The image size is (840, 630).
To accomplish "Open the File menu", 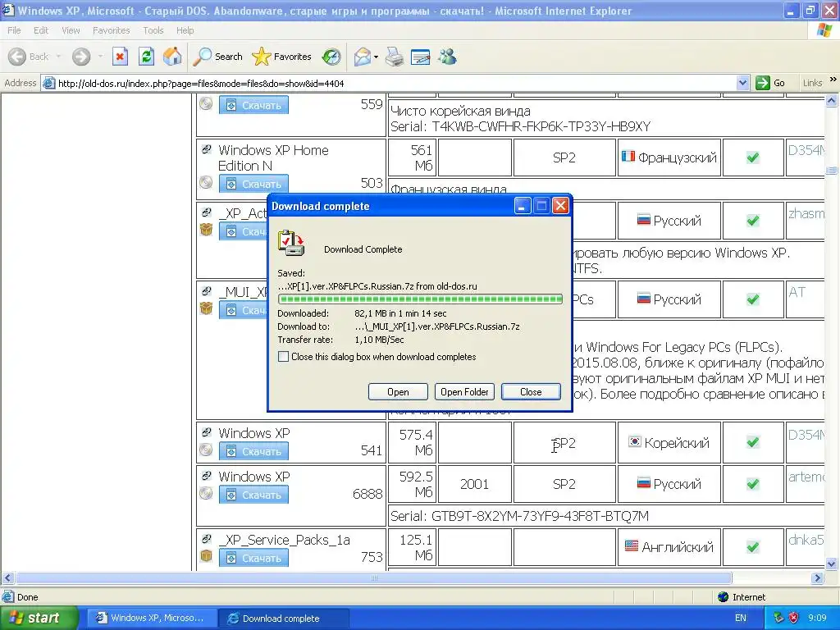I will coord(14,30).
